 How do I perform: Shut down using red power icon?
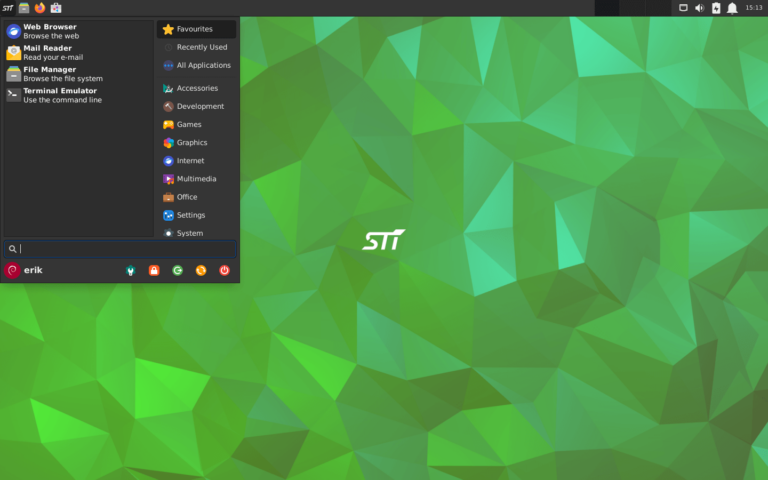point(224,270)
